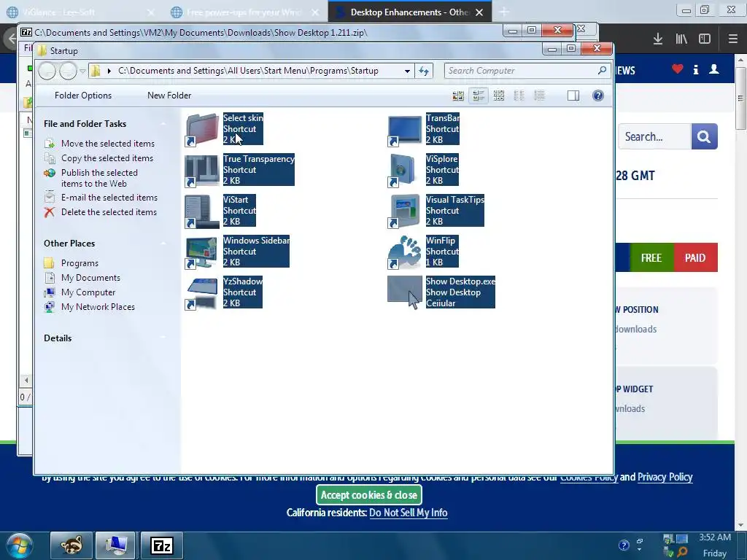Toggle browser sidebar icon
Image resolution: width=747 pixels, height=560 pixels.
tap(705, 39)
